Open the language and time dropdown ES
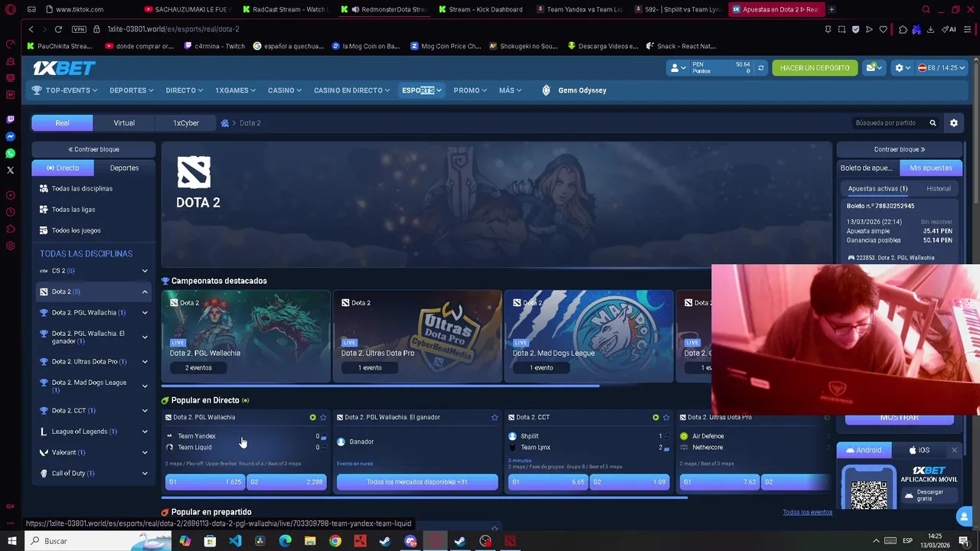The image size is (980, 551). pyautogui.click(x=942, y=68)
